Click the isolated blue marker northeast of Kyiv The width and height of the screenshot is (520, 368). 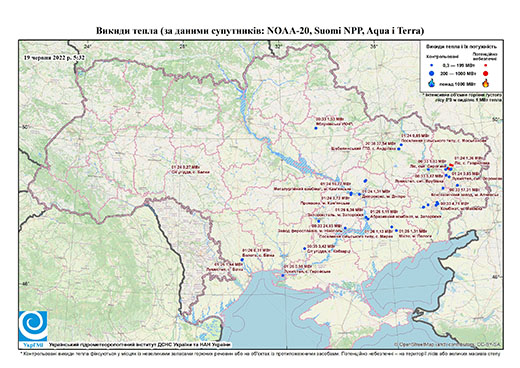(316, 128)
